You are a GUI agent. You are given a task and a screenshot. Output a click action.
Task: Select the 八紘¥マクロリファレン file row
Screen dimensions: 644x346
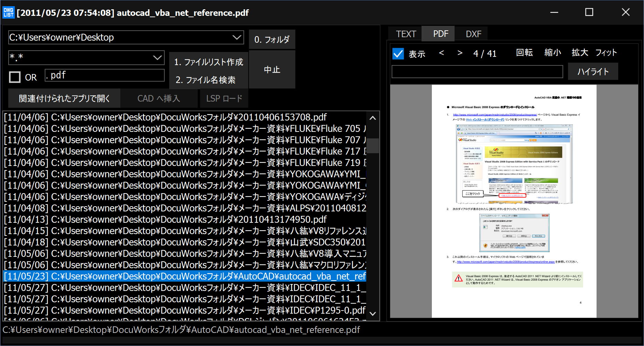click(184, 265)
